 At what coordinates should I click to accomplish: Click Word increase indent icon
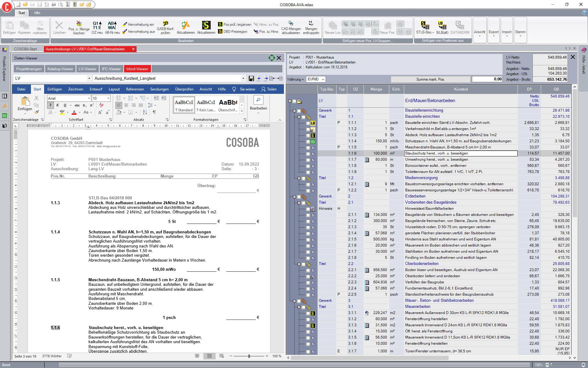pyautogui.click(x=164, y=98)
